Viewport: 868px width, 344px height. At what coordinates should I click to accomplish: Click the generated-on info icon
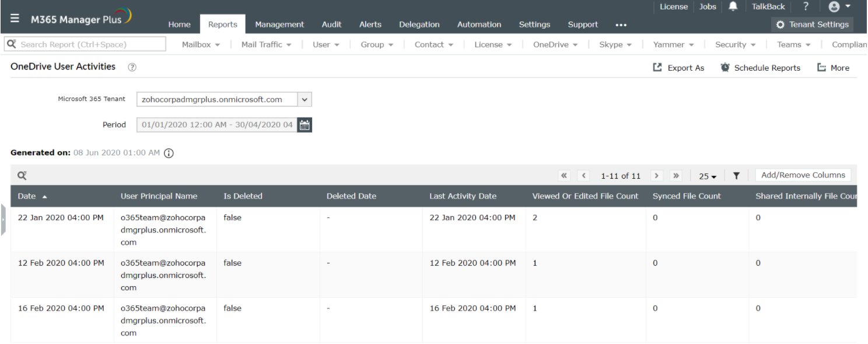coord(169,153)
